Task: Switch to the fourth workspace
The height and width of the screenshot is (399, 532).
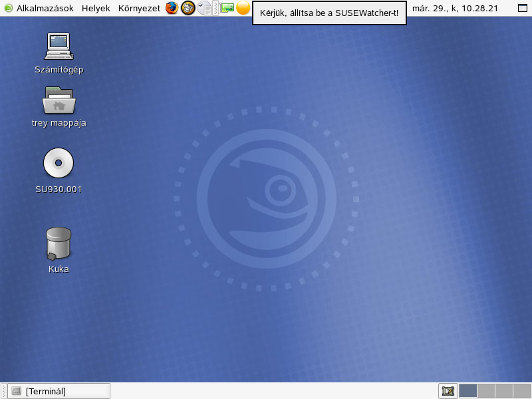Action: [x=522, y=391]
